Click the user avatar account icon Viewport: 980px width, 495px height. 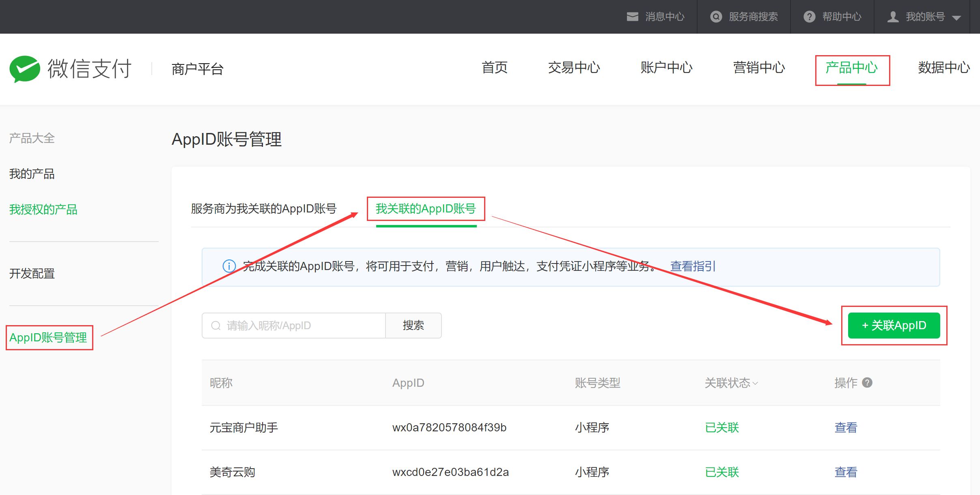pyautogui.click(x=893, y=17)
